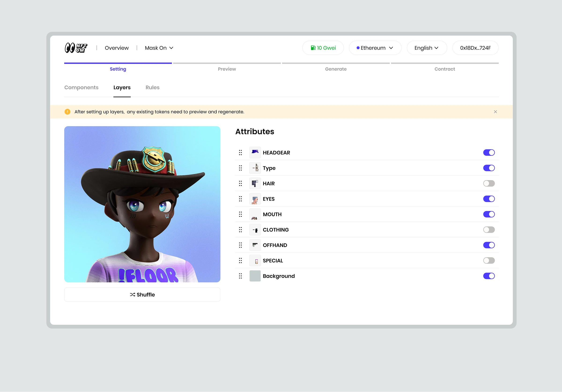Click the CLOTHING layer thumbnail
Screen dimensions: 562x392
point(255,230)
